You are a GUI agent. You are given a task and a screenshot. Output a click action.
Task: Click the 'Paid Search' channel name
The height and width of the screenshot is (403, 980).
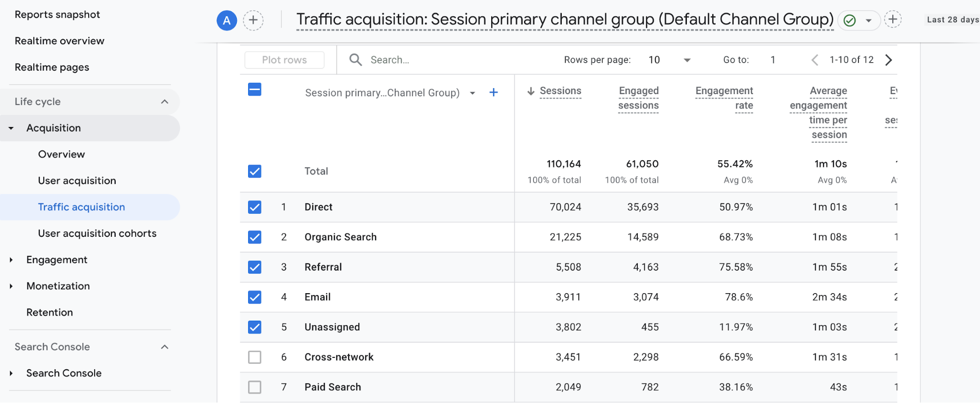(332, 387)
